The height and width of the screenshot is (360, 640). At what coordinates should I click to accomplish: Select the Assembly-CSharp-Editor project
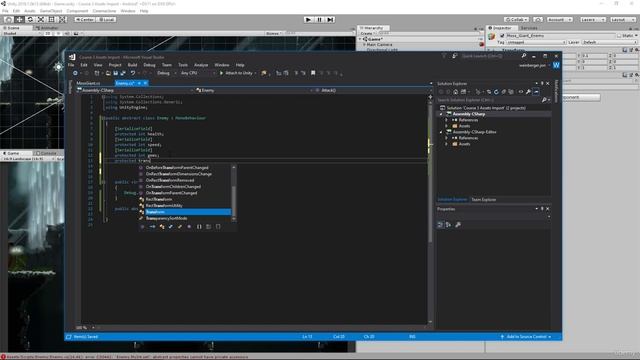(474, 132)
